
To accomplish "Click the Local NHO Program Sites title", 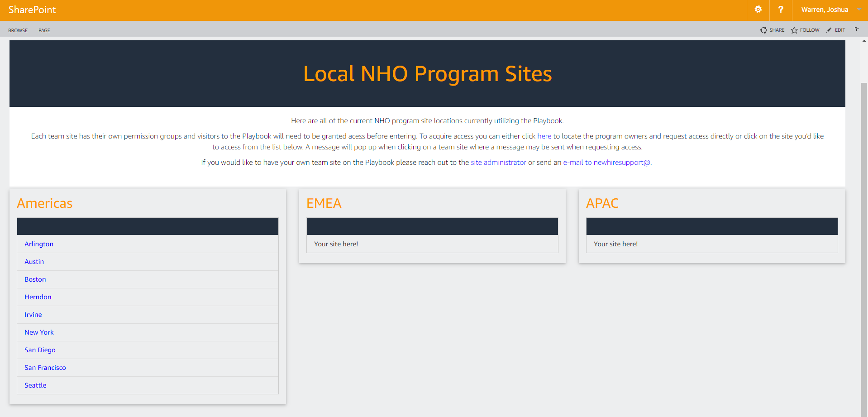I will [428, 74].
